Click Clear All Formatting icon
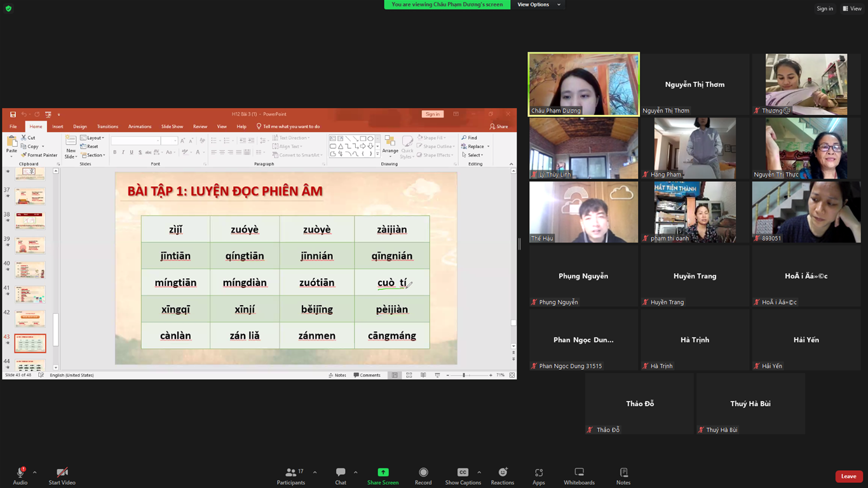Viewport: 868px width, 488px height. pyautogui.click(x=202, y=140)
